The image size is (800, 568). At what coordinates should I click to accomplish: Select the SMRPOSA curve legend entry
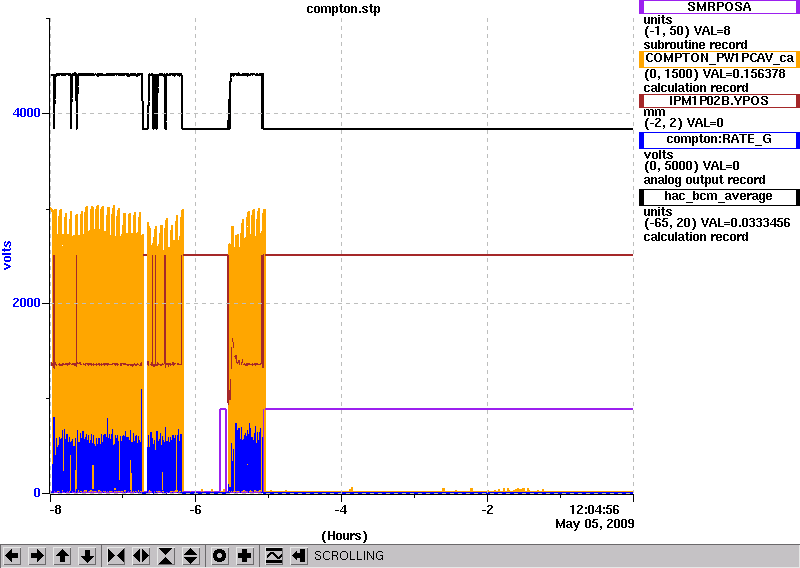point(719,7)
